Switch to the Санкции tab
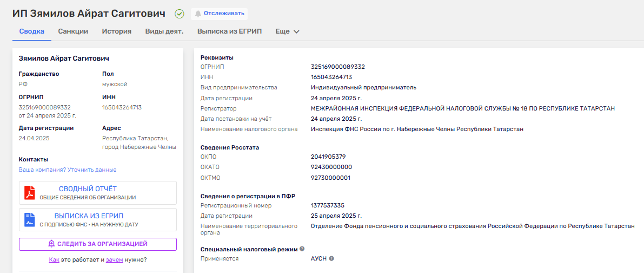Viewport: 644px width, 273px height. (x=73, y=31)
